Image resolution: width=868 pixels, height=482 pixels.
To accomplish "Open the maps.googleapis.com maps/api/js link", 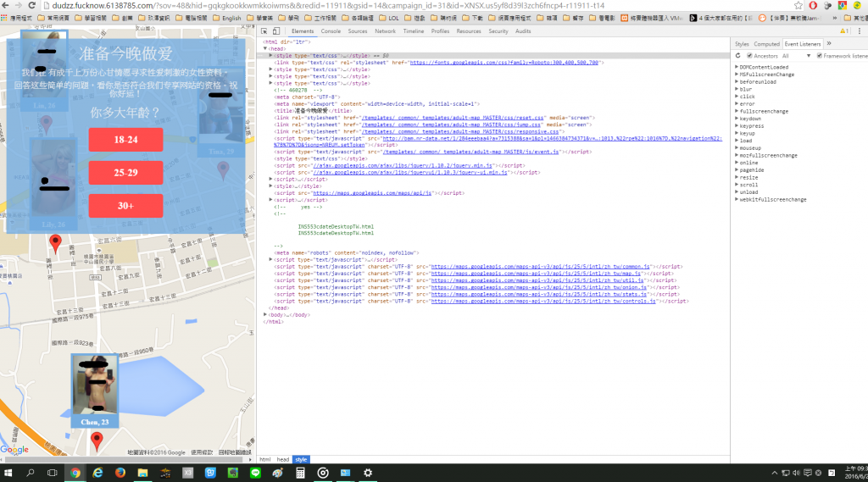I will tap(372, 193).
